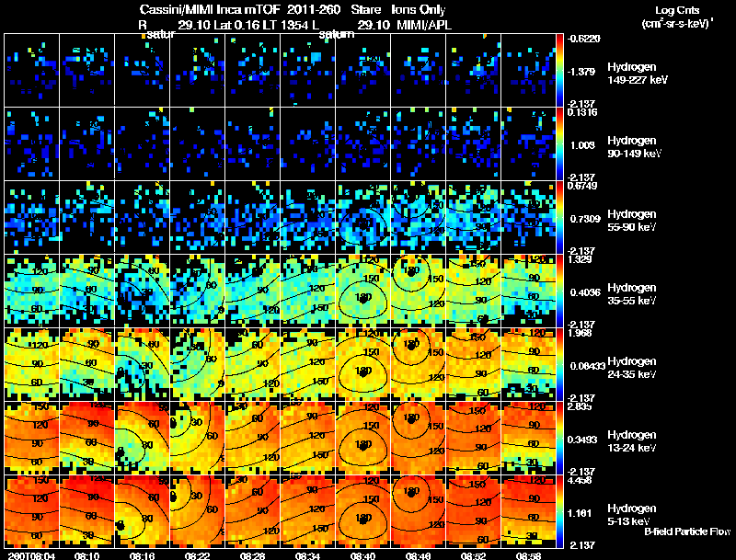This screenshot has width=736, height=560.
Task: Click the '08:10' time axis label
Action: click(86, 555)
